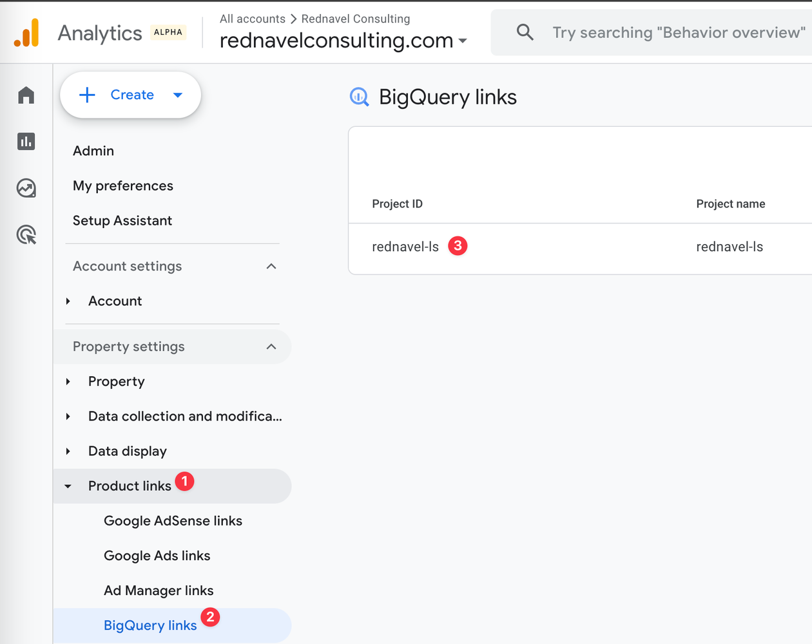Expand the Account tree item
The image size is (812, 644).
click(x=68, y=301)
